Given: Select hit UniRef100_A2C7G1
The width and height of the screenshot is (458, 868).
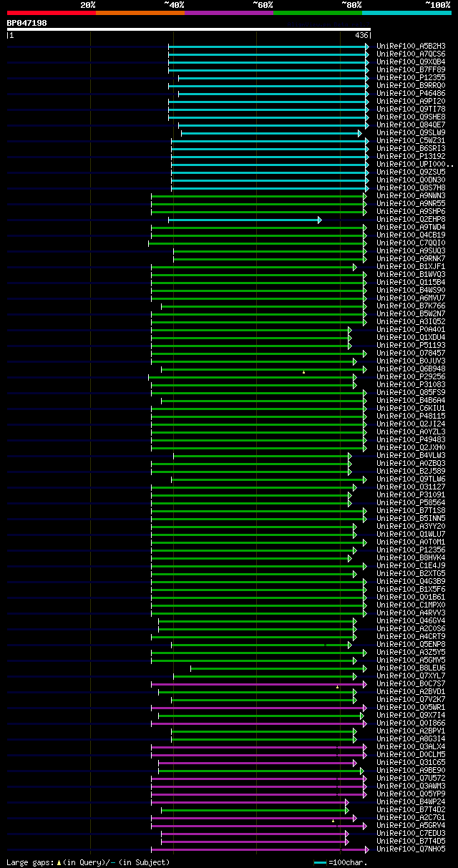Looking at the screenshot, I should [411, 817].
